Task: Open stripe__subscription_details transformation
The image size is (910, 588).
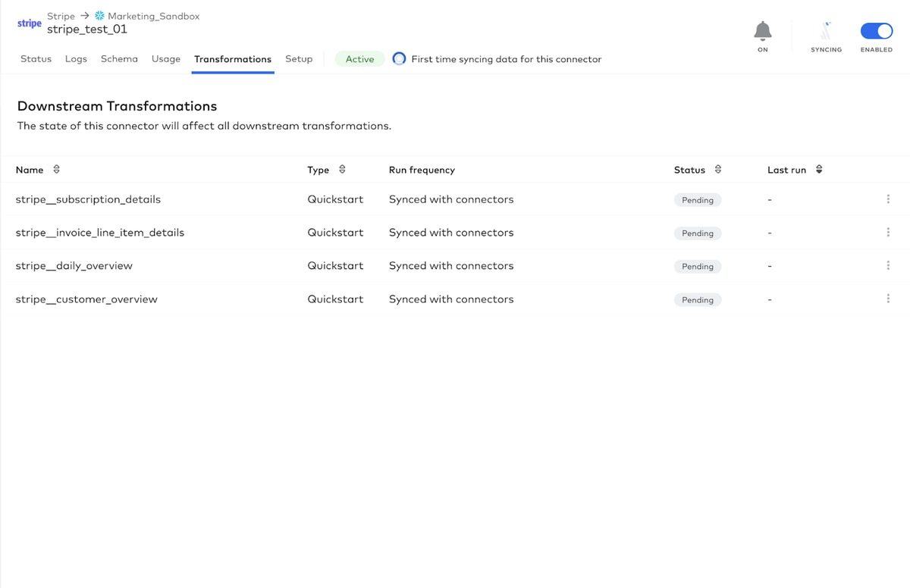Action: pos(88,199)
